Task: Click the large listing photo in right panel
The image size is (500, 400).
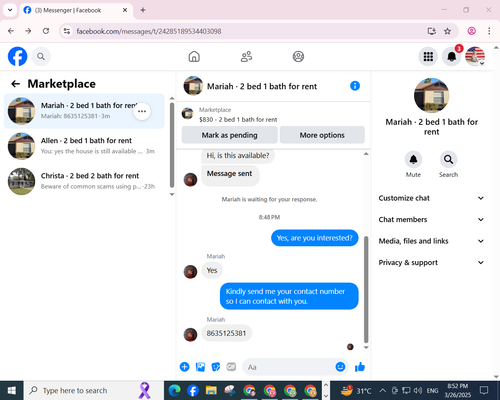Action: [431, 96]
